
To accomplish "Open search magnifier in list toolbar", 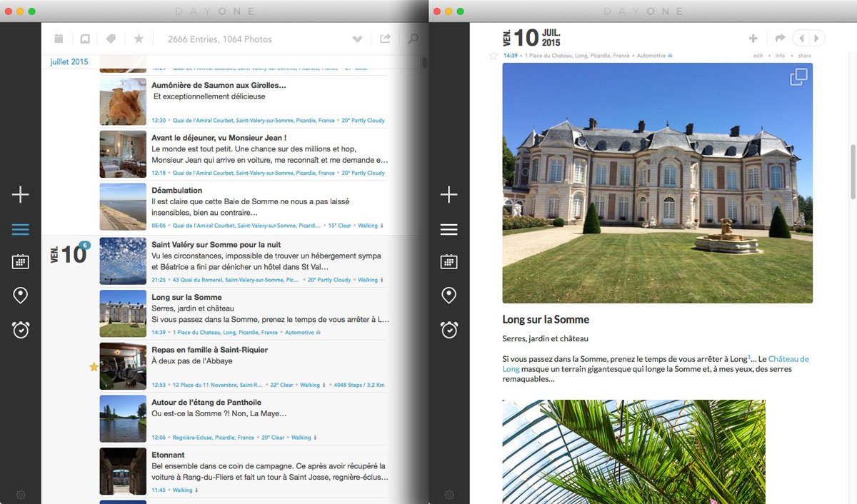I will [x=413, y=39].
